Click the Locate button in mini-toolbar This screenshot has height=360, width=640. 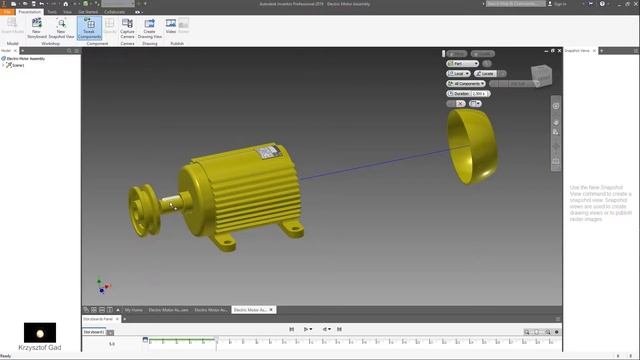(x=485, y=73)
